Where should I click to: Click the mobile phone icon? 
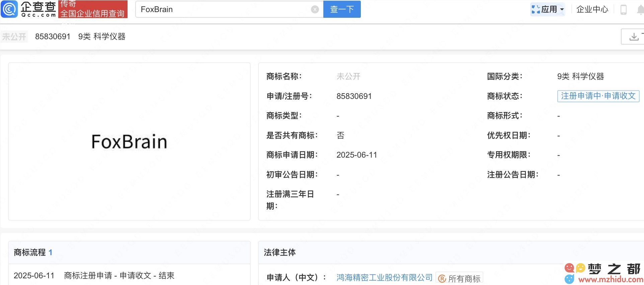(x=623, y=9)
